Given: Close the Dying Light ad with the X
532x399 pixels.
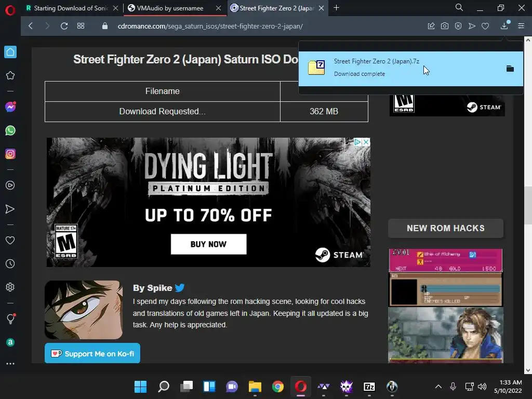Looking at the screenshot, I should [x=366, y=142].
